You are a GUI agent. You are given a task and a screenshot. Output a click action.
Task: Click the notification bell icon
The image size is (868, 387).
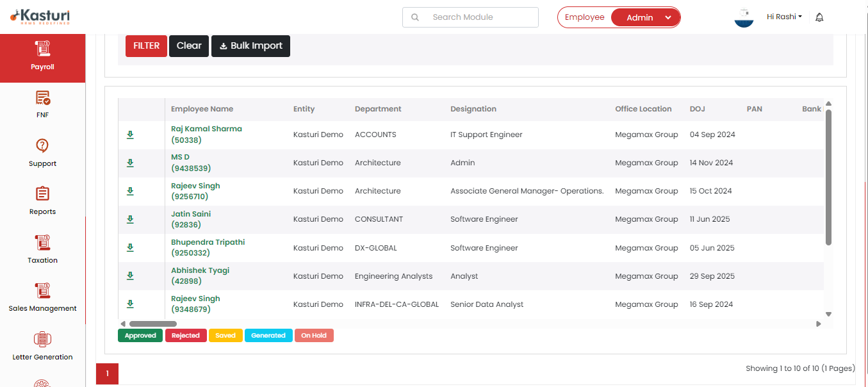[x=819, y=17]
